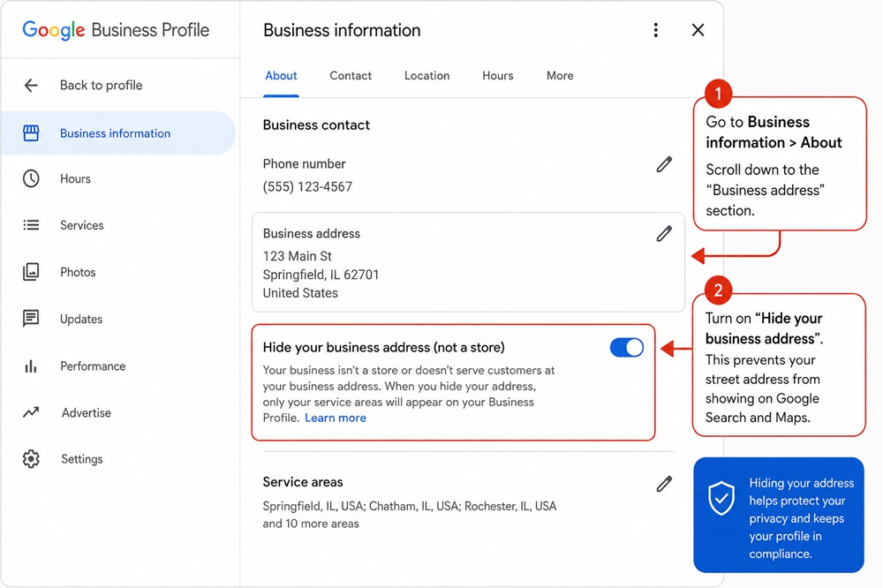
Task: Click the Phone number label
Action: point(304,164)
